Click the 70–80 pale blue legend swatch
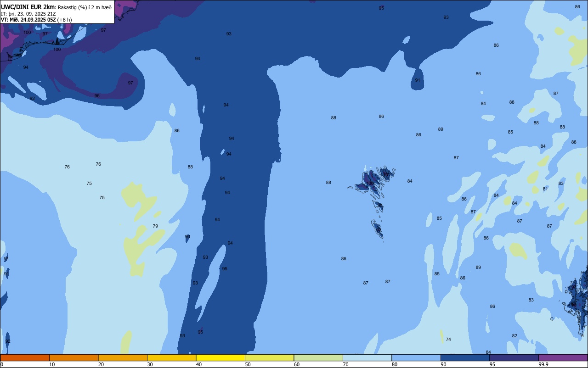This screenshot has width=588, height=368. (367, 357)
